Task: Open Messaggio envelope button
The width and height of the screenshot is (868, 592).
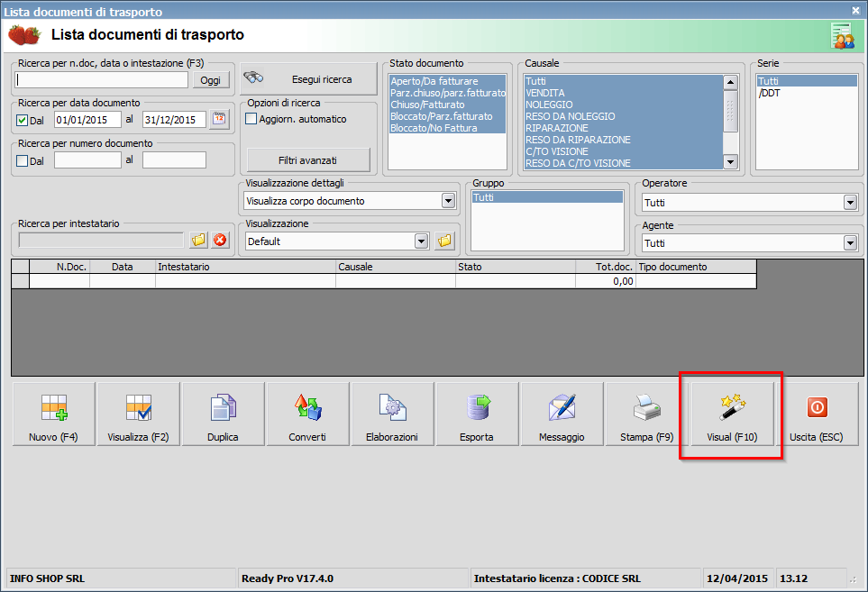Action: click(x=562, y=414)
